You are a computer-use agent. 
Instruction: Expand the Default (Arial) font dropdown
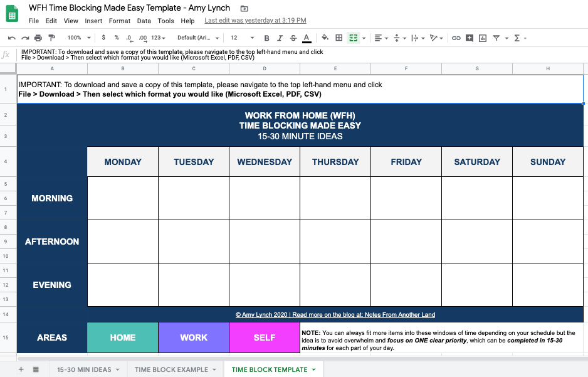[197, 38]
